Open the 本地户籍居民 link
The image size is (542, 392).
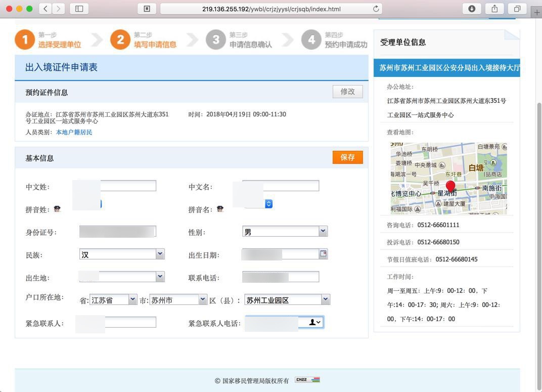point(74,132)
